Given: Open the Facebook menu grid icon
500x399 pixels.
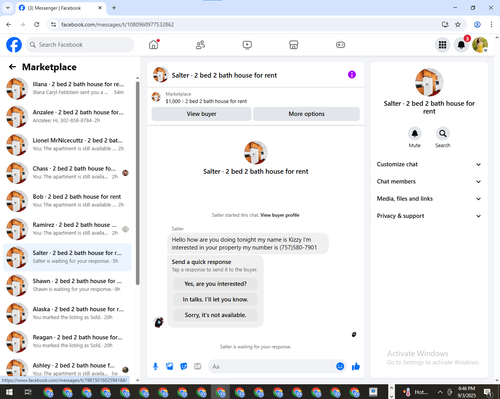Looking at the screenshot, I should coord(442,45).
